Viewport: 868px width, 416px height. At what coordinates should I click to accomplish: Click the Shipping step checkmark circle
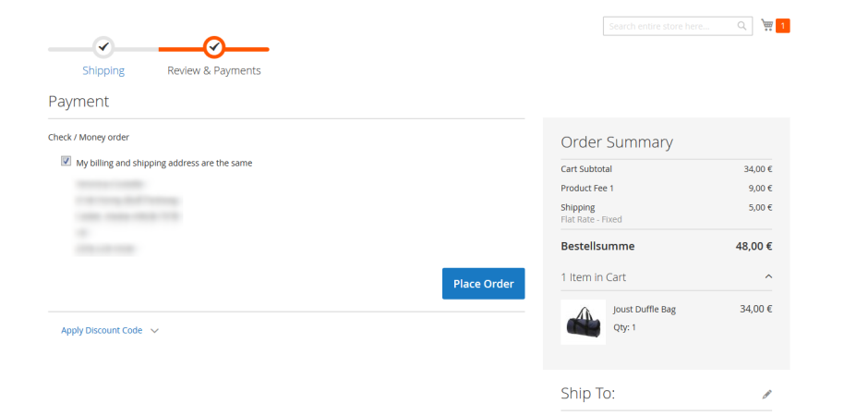[103, 48]
